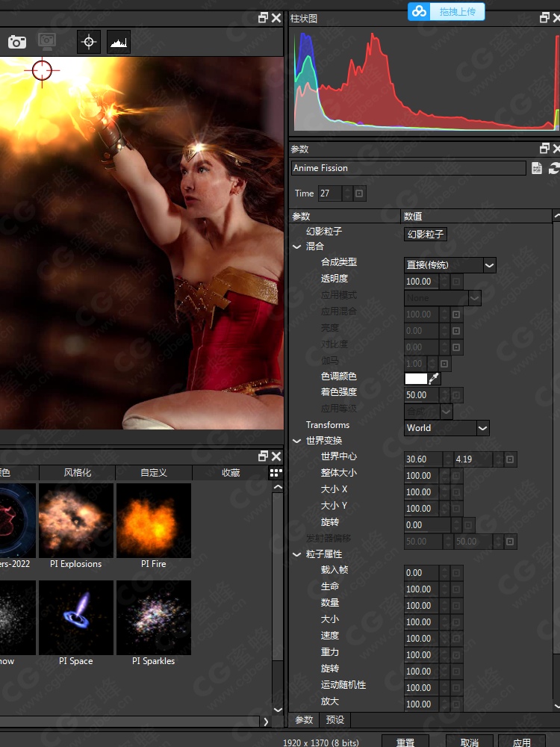Adjust Time value with its stepper
The image size is (560, 747).
coord(348,193)
